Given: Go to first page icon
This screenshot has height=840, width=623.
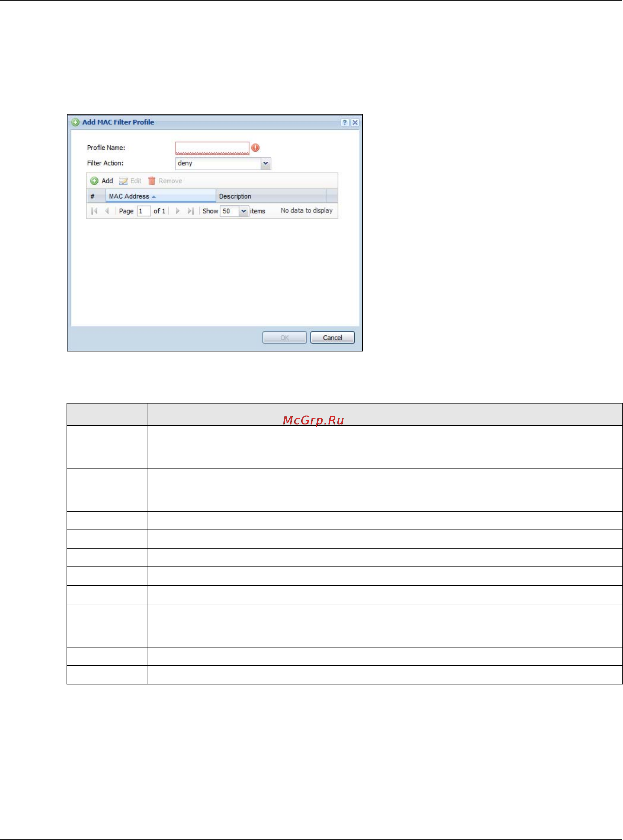Looking at the screenshot, I should pyautogui.click(x=94, y=211).
